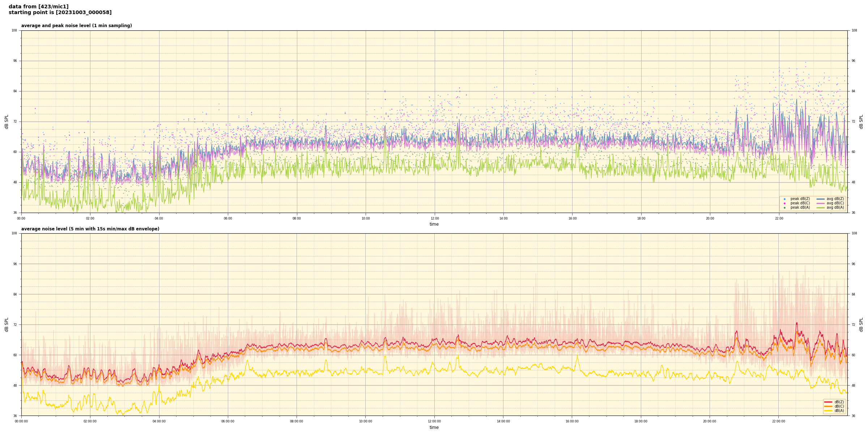Click the starting point 20231003_000058 text
This screenshot has width=868, height=434.
tap(60, 13)
